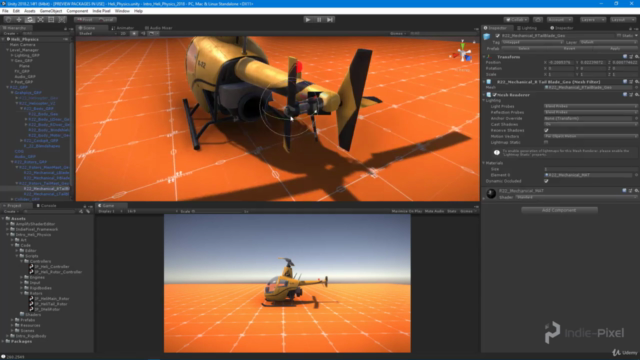The image size is (640, 360).
Task: Select the Rotate tool in the toolbar
Action: coord(30,19)
